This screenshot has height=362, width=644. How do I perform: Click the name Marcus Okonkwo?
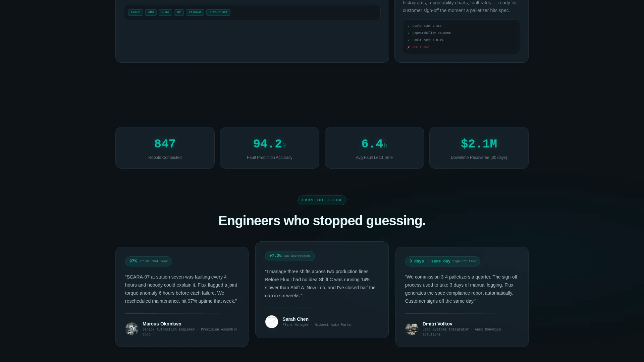(162, 324)
